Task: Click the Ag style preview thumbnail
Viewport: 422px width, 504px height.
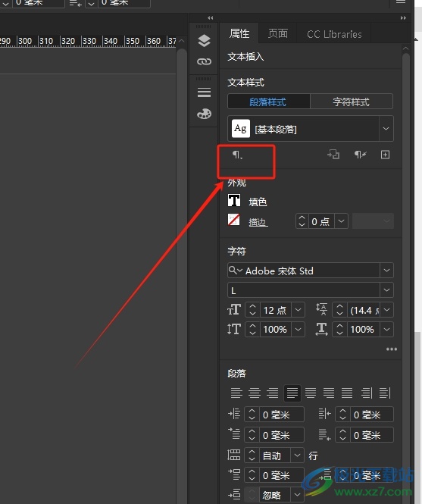Action: (241, 129)
